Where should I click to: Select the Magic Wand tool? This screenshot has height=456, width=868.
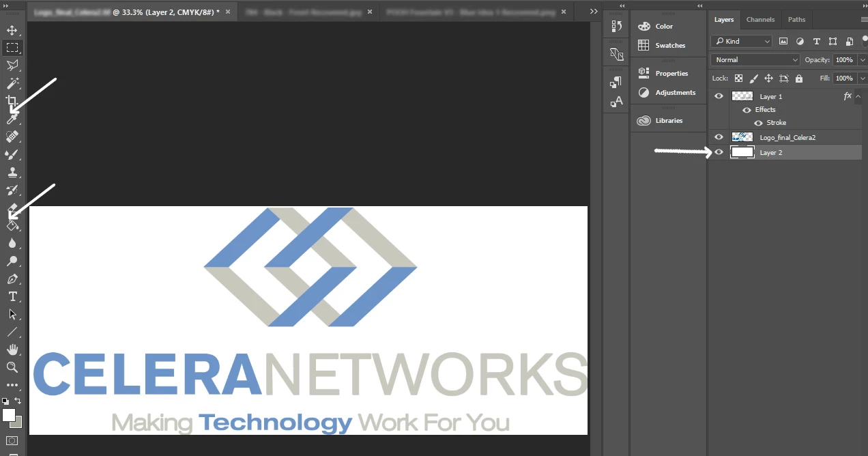click(12, 83)
